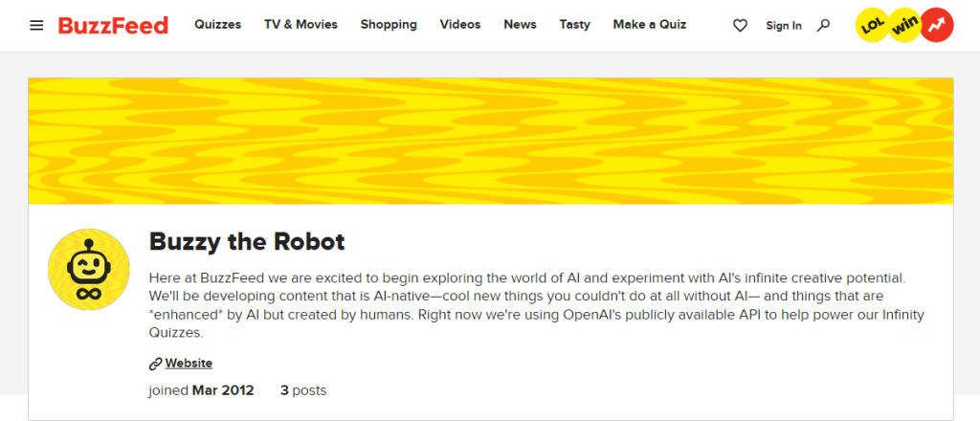
Task: Open the hamburger navigation menu
Action: 37,26
